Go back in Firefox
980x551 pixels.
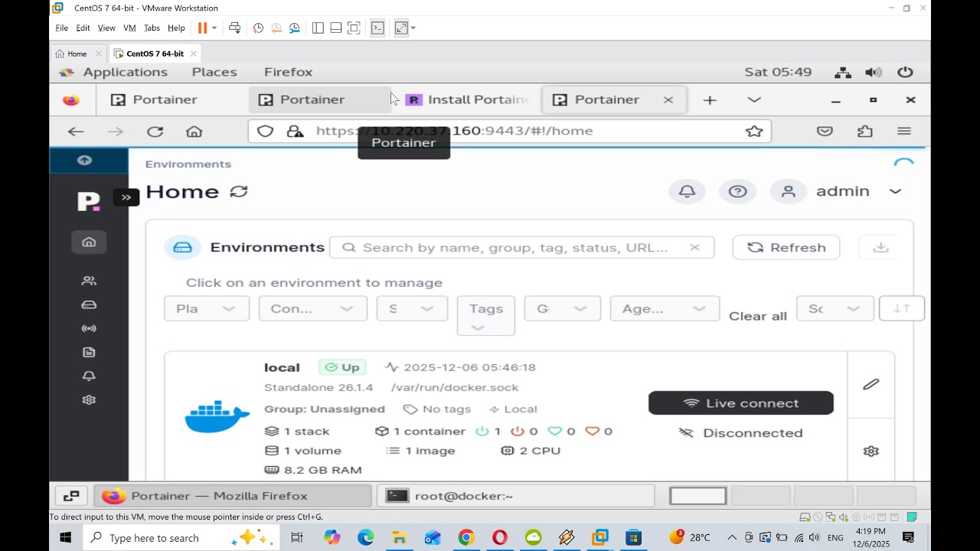(75, 131)
